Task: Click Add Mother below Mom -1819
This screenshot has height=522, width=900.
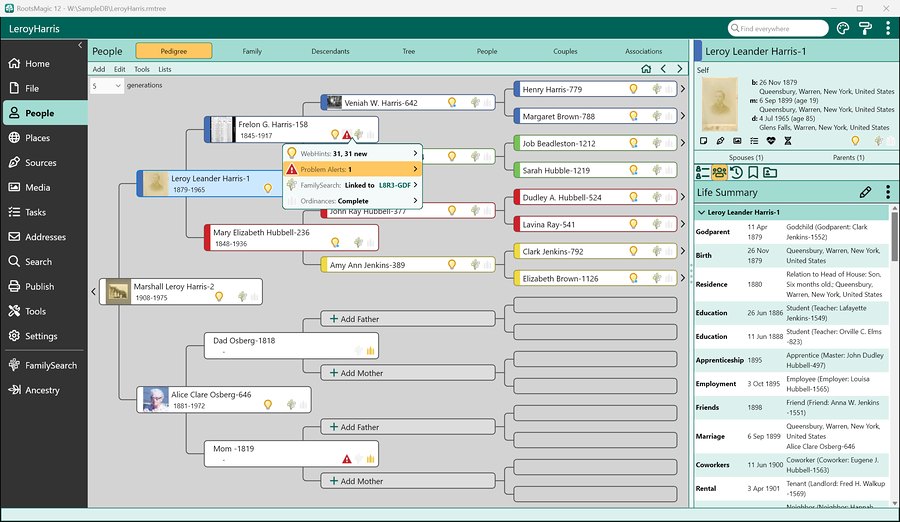Action: [408, 481]
